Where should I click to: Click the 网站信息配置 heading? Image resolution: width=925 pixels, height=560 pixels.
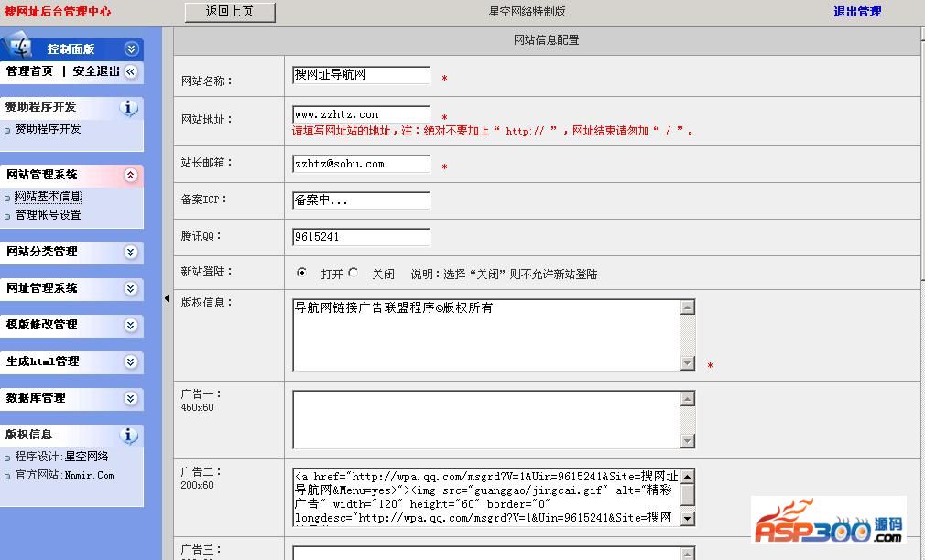[546, 40]
